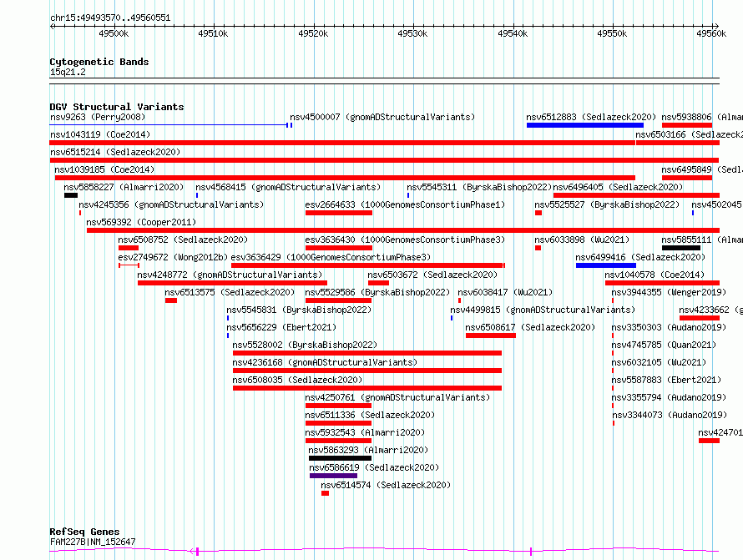Select nsv1039185 (Coe2014) label

point(104,169)
